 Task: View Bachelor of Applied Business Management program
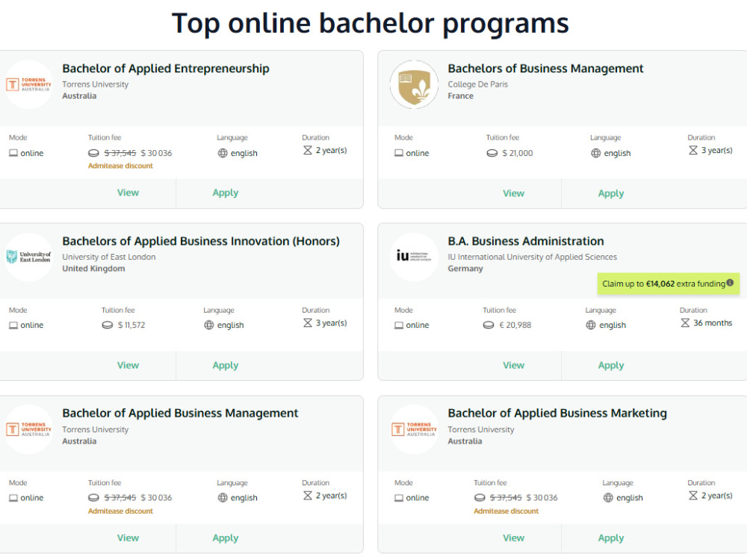pyautogui.click(x=128, y=538)
